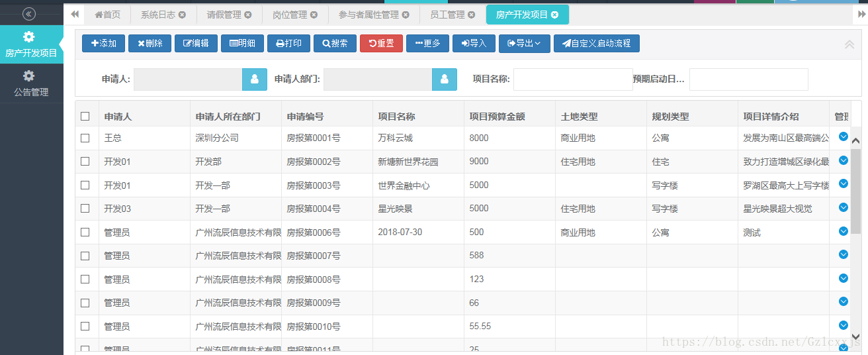Check the 房报第0006号 row checkbox
Image resolution: width=868 pixels, height=355 pixels.
point(85,232)
